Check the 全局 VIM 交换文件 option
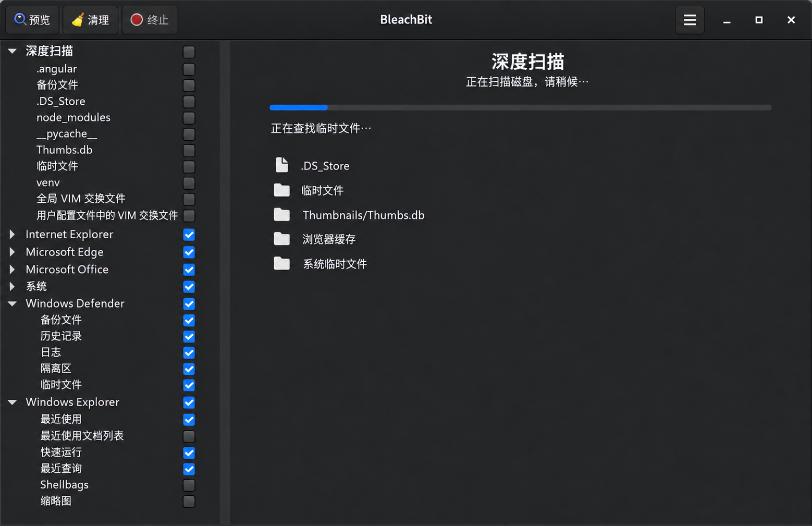The height and width of the screenshot is (526, 812). coord(189,199)
